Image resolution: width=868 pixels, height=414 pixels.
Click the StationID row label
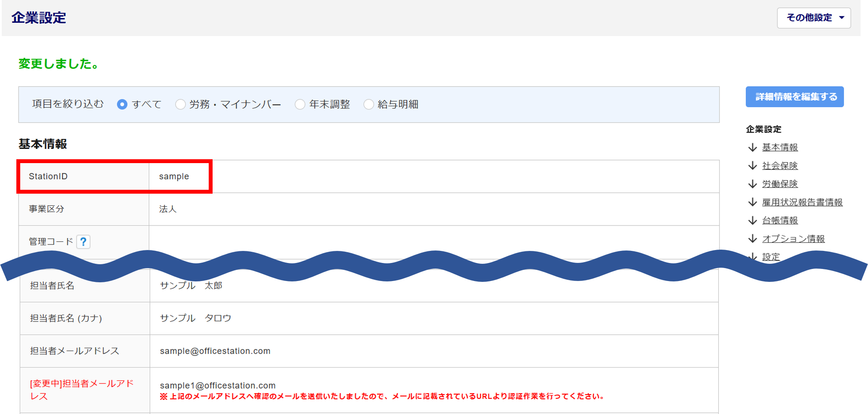48,176
